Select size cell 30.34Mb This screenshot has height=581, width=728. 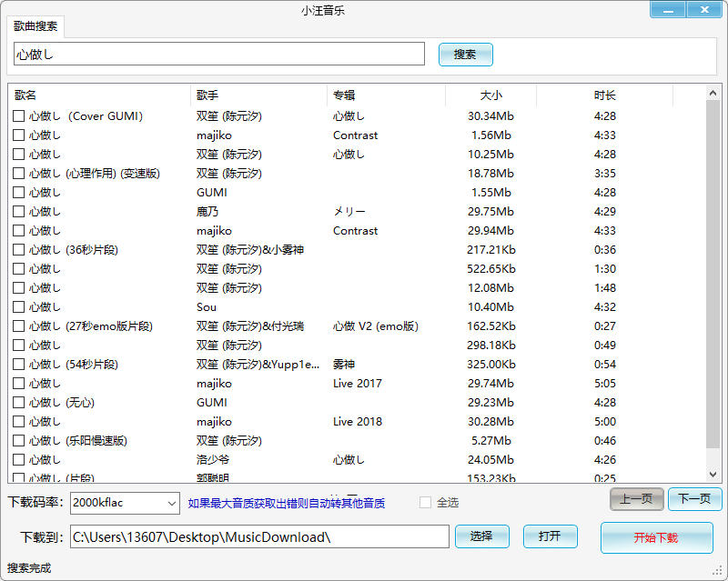click(490, 116)
